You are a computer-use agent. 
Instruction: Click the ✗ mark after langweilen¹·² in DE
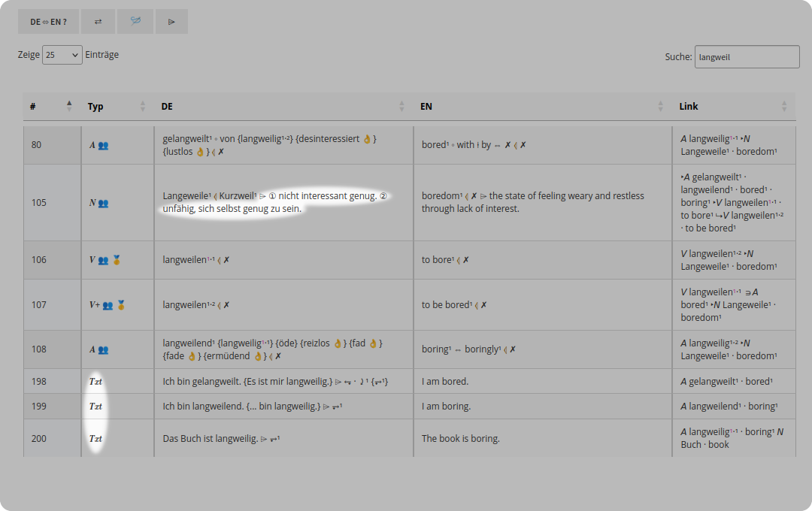(226, 305)
